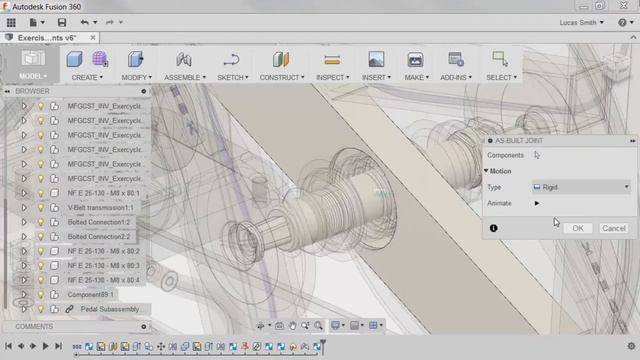Play the joint Animate preview

click(x=537, y=203)
